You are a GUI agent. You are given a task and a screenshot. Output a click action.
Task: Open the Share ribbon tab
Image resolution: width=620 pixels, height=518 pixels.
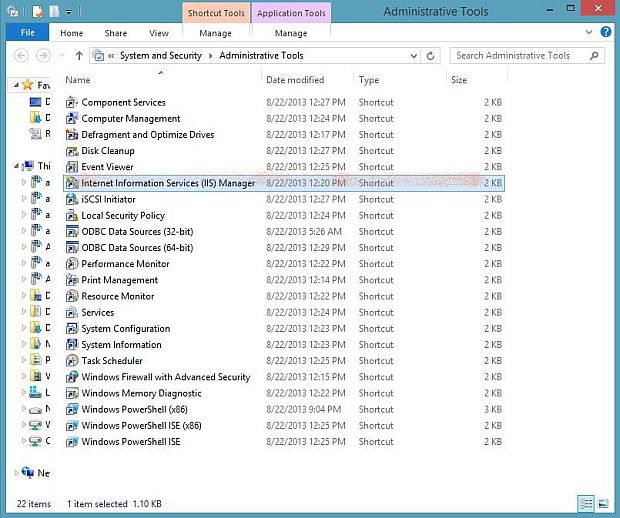(x=116, y=33)
